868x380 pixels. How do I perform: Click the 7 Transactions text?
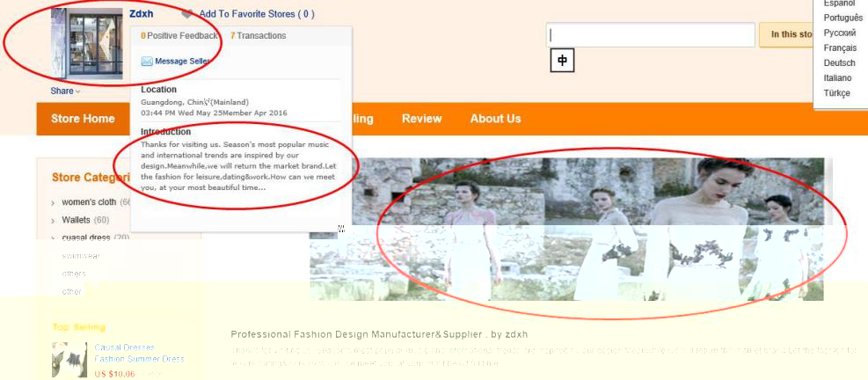coord(258,35)
